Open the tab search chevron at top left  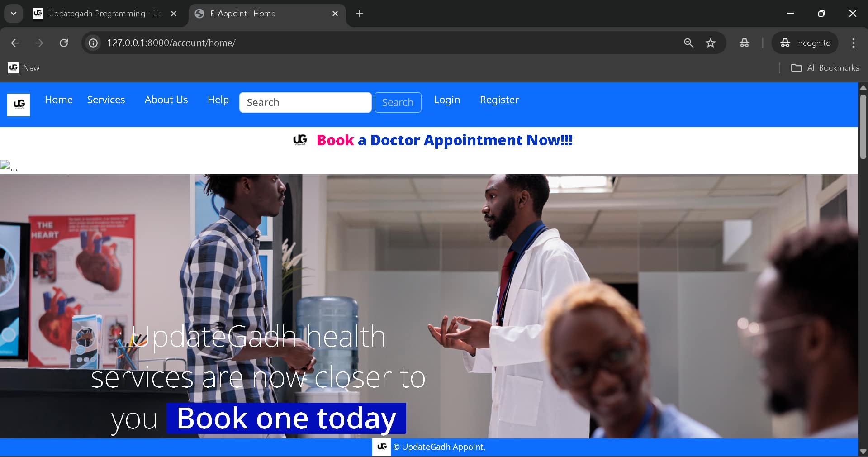[13, 13]
